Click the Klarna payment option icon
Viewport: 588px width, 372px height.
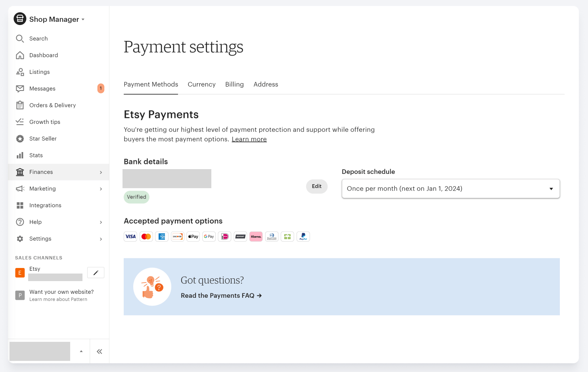[256, 237]
